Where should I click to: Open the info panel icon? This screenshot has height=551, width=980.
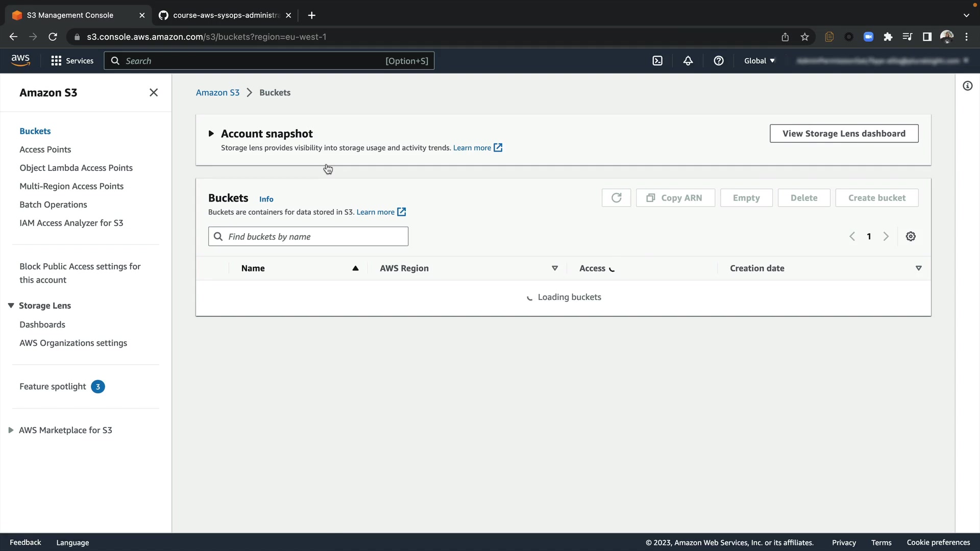click(967, 86)
